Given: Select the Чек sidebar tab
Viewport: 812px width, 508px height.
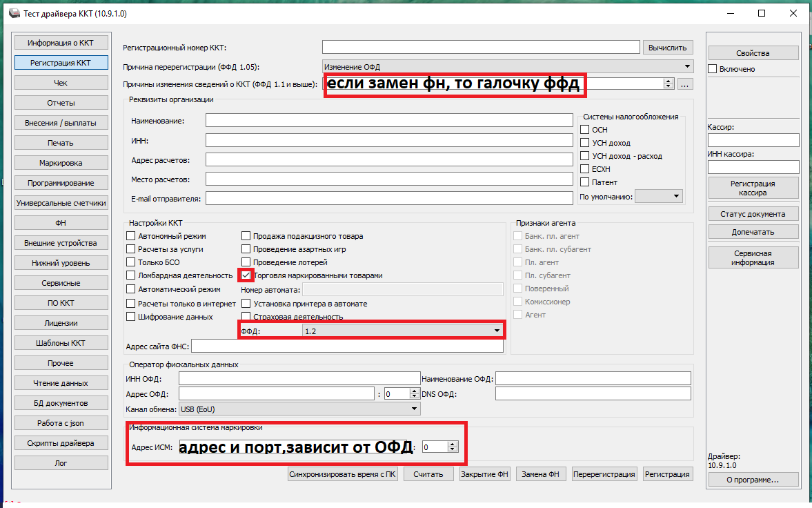Looking at the screenshot, I should pos(60,82).
